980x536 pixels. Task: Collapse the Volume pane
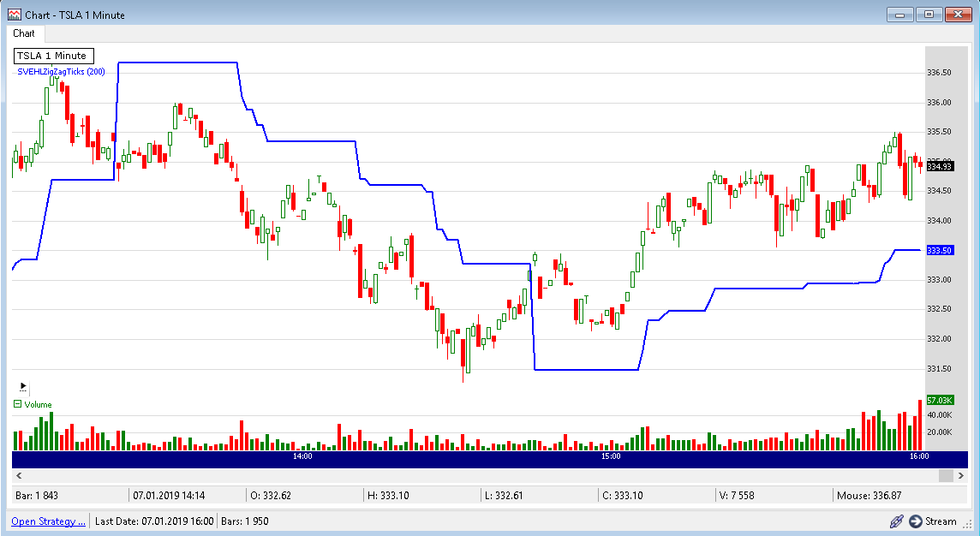pyautogui.click(x=17, y=404)
